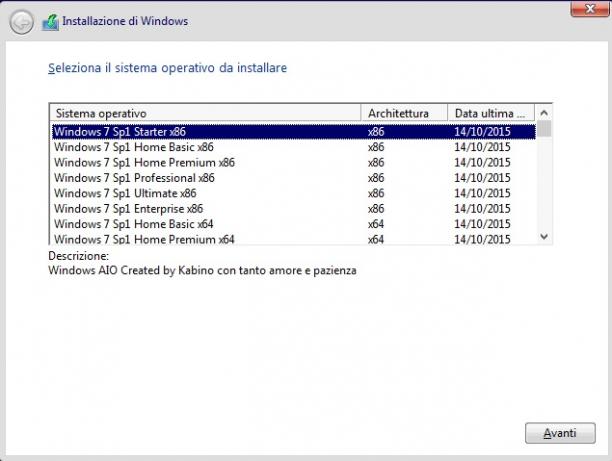612x461 pixels.
Task: Select Windows 7 Sp1 Professional x86
Action: pos(294,178)
